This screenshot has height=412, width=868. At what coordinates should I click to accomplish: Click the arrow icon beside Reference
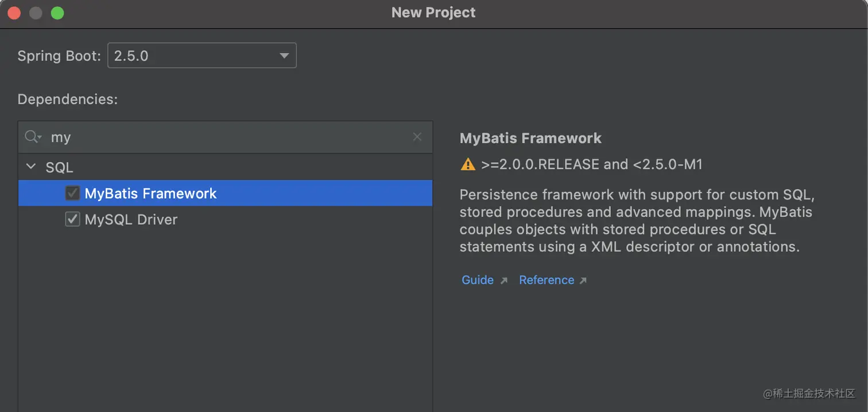pyautogui.click(x=583, y=280)
